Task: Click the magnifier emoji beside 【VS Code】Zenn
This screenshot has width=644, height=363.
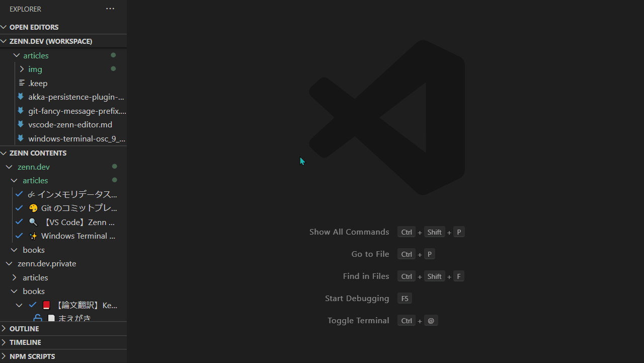Action: coord(33,222)
